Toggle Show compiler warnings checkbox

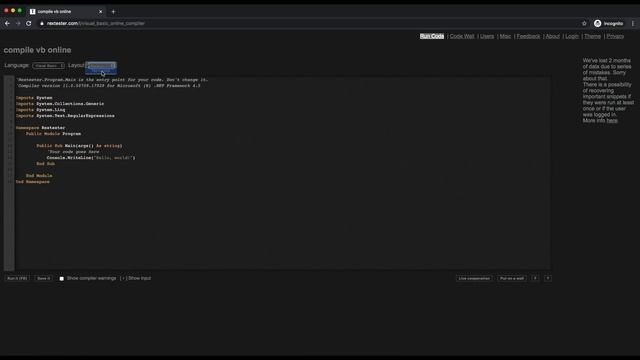(x=62, y=279)
